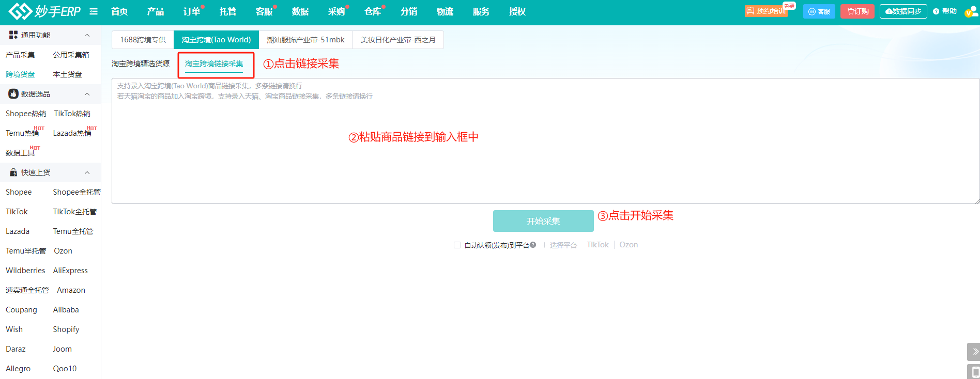
Task: Open the 仓库 top menu
Action: 373,11
